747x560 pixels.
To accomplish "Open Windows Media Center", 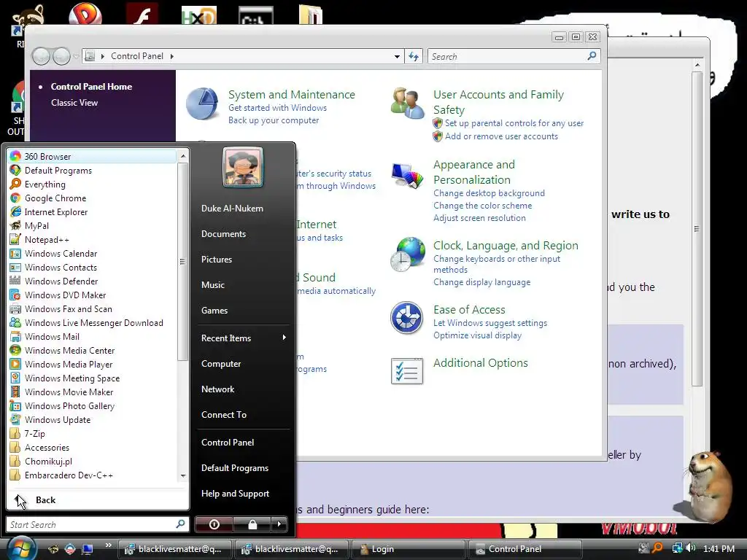I will click(91, 350).
